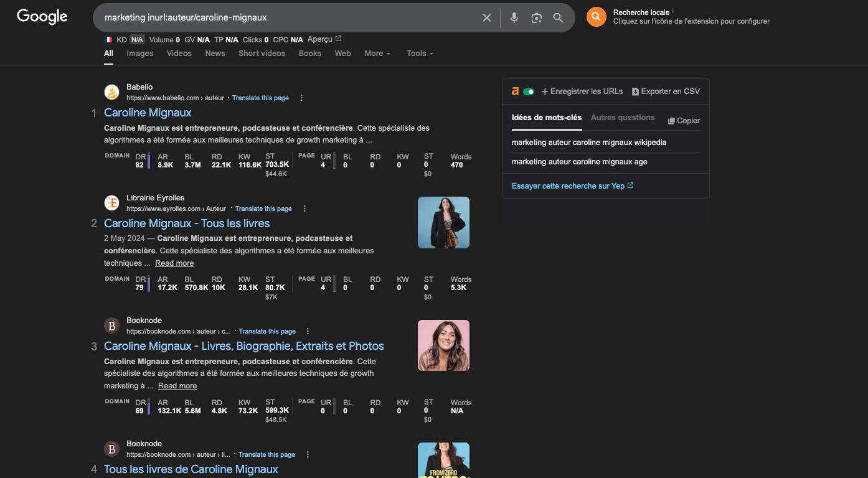Viewport: 868px width, 478px height.
Task: Expand Read more on the Booknode result
Action: point(177,385)
